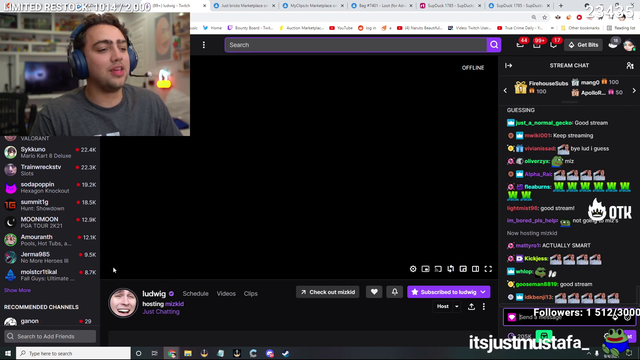Viewport: 640px width, 360px height.
Task: Open the Bag #7401 Loot browser tab
Action: coord(380,6)
